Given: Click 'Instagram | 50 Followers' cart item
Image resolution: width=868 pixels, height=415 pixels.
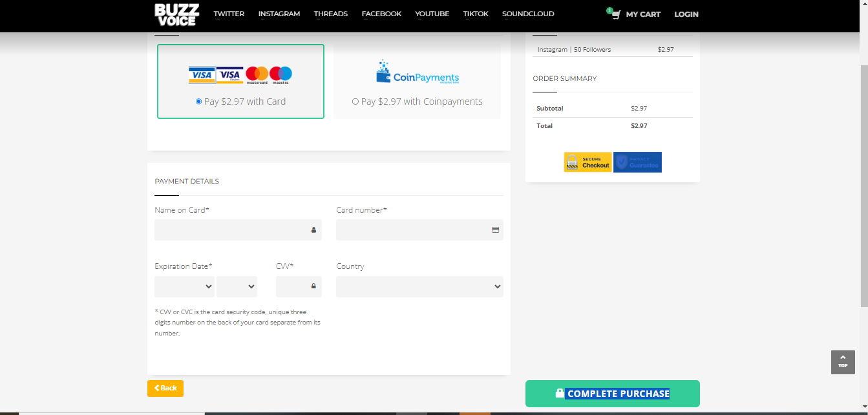Looking at the screenshot, I should click(x=574, y=50).
